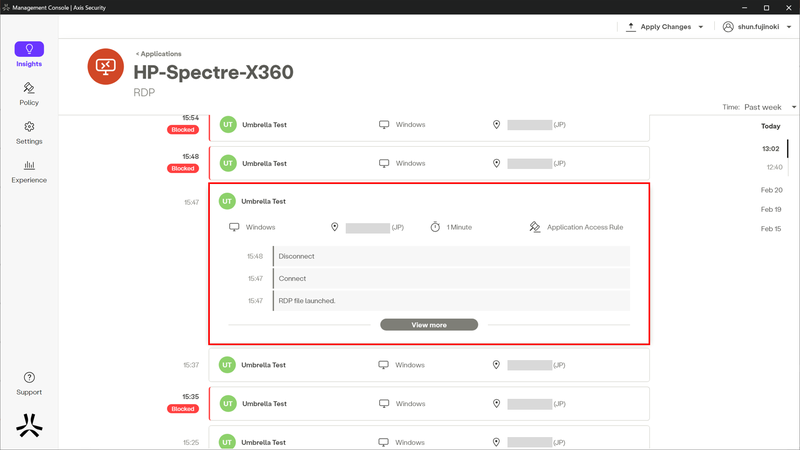
Task: Open the Experience chart section
Action: point(29,171)
